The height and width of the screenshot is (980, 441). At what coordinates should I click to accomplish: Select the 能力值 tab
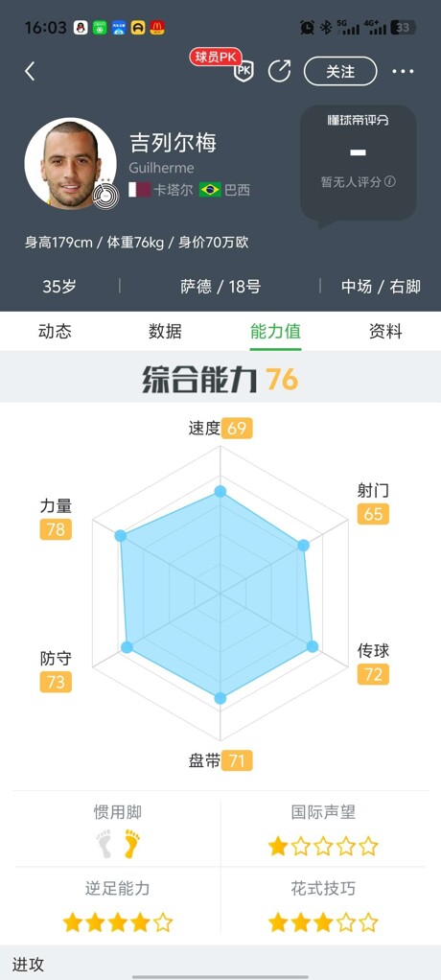pyautogui.click(x=275, y=331)
